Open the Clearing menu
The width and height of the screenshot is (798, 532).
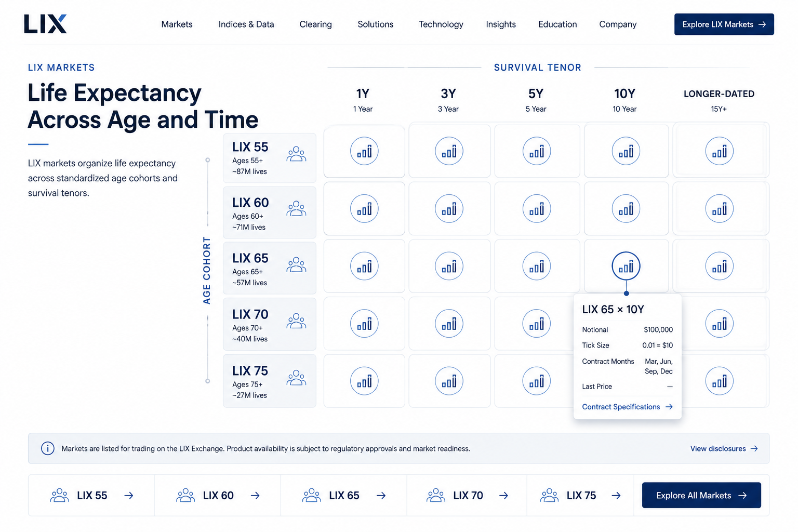[x=316, y=24]
